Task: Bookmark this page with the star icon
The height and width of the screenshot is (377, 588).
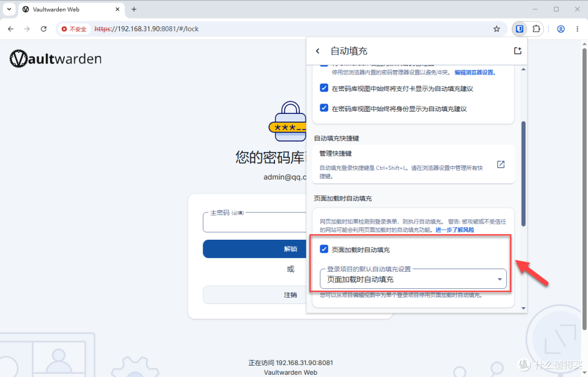Action: 497,29
